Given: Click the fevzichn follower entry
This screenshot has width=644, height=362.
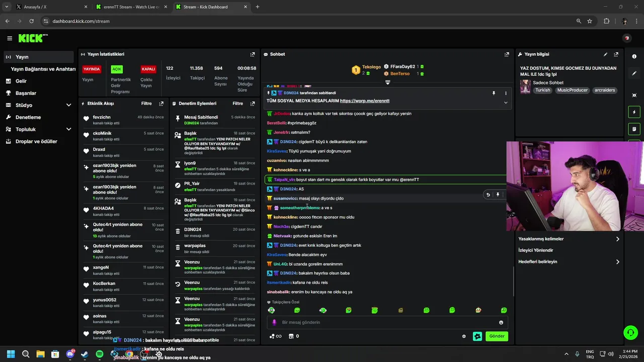Looking at the screenshot, I should [123, 120].
